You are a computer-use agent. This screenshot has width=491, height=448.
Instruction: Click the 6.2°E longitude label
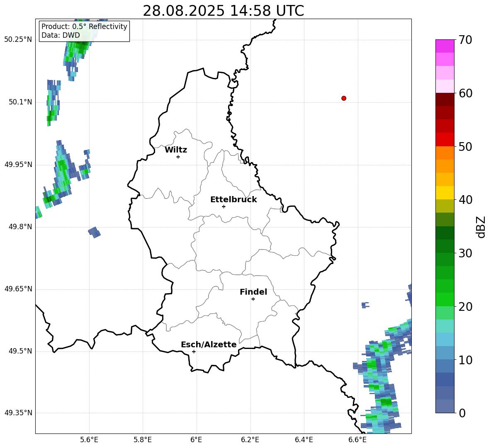coord(250,440)
